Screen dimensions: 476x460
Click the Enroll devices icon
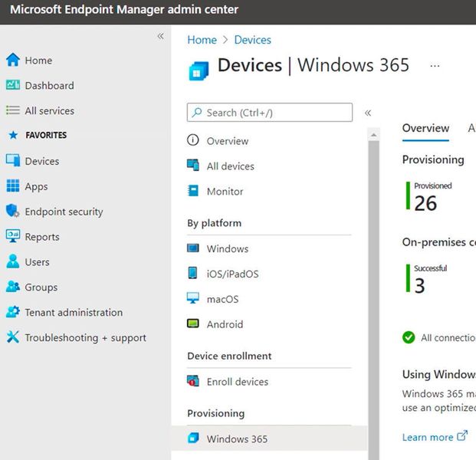192,381
